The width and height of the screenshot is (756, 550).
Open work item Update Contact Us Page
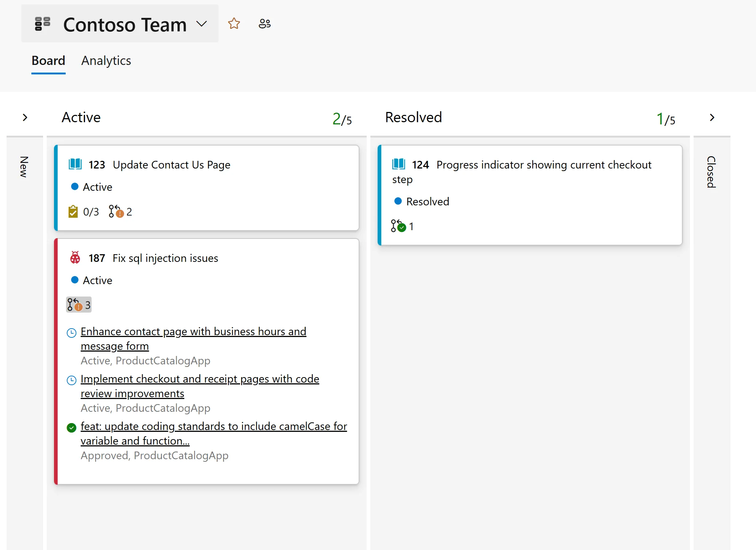(x=171, y=165)
